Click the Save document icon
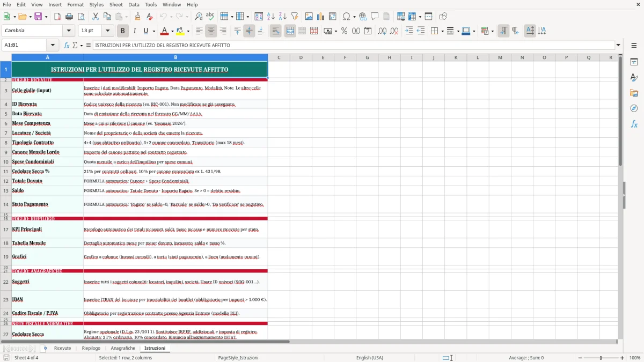This screenshot has width=644, height=362. pyautogui.click(x=38, y=17)
